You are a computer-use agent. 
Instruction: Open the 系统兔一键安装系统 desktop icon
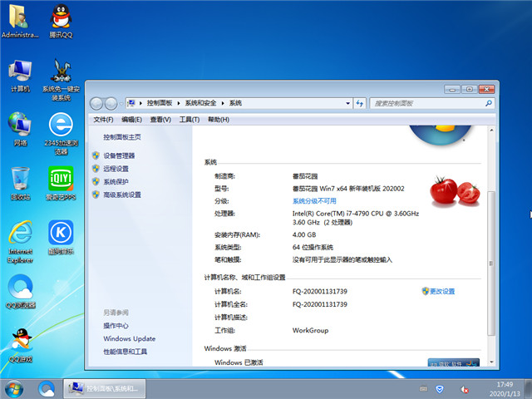61,80
